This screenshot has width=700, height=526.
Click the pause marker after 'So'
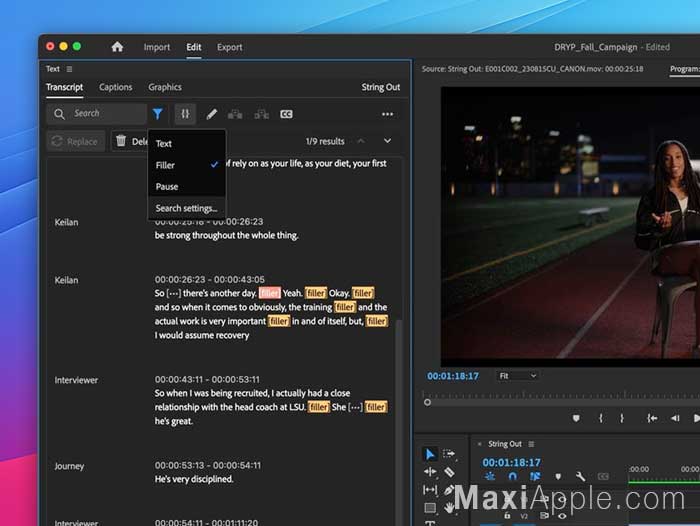[x=174, y=293]
